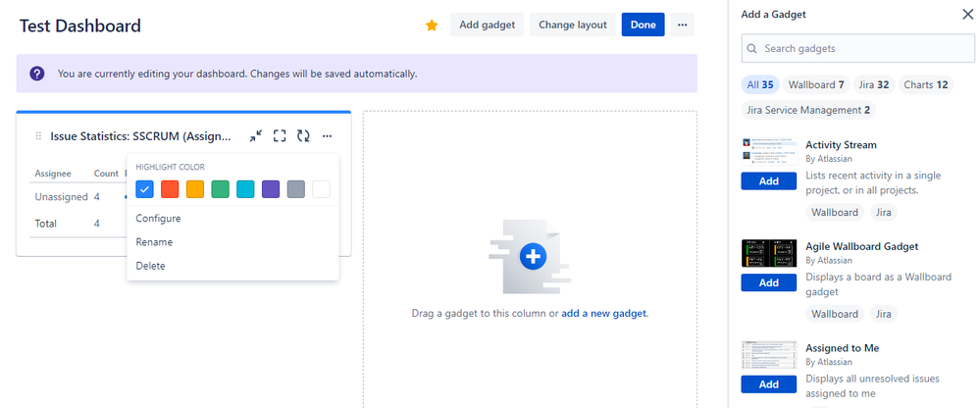
Task: Click the Test Dashboard heading
Action: (80, 25)
